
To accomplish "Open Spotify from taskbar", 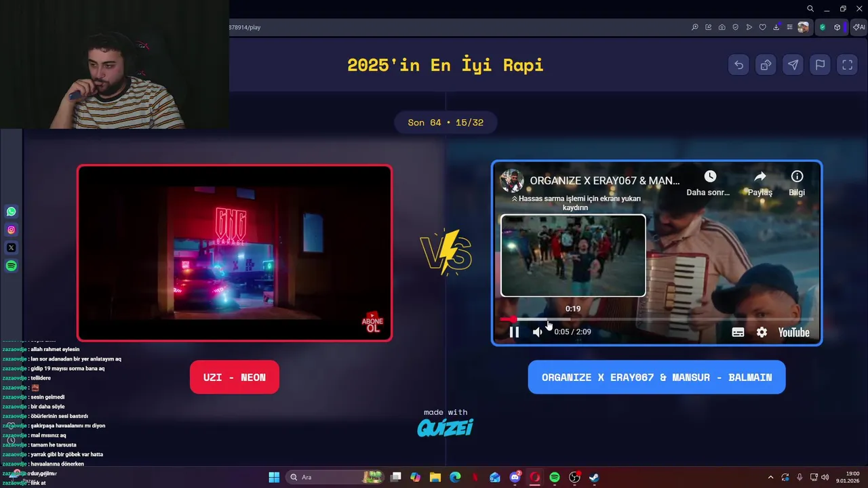I will coord(555,477).
